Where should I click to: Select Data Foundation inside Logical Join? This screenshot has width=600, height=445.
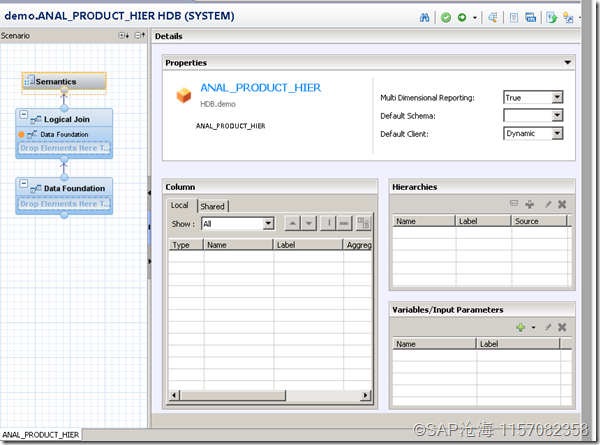64,134
